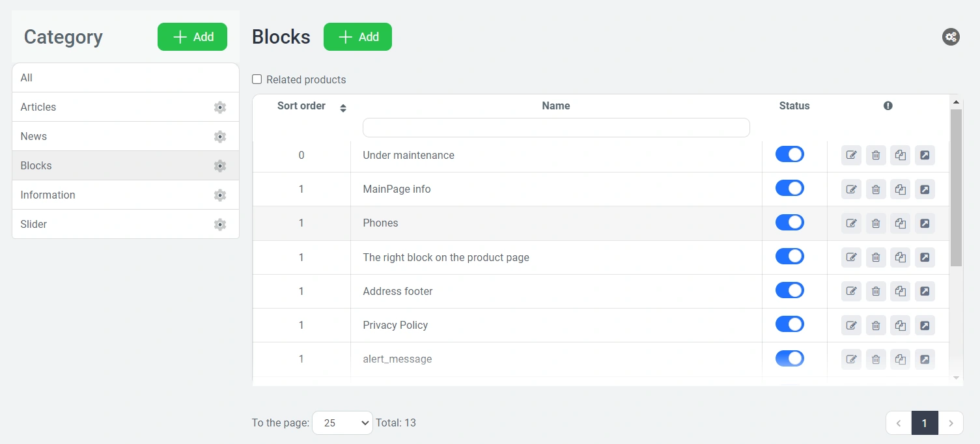Add a new category

[192, 37]
